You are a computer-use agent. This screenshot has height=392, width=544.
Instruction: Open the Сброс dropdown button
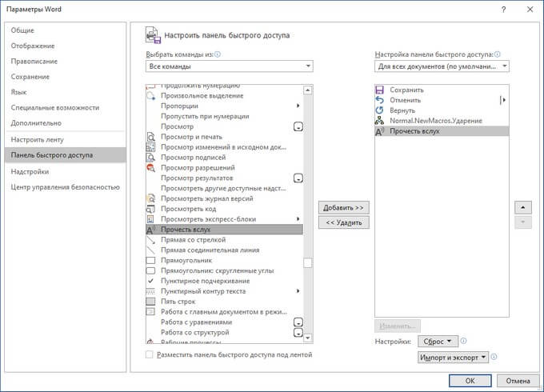point(438,342)
